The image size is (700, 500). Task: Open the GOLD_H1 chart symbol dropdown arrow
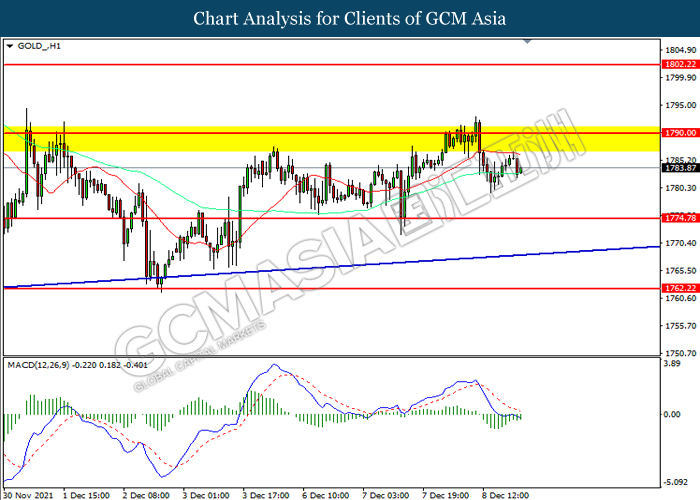click(10, 46)
